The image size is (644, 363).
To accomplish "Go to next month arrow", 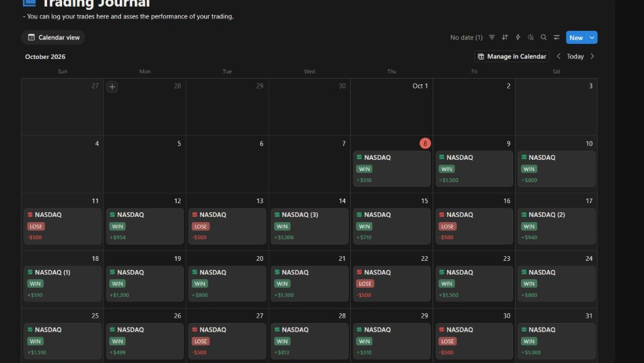I will tap(592, 56).
